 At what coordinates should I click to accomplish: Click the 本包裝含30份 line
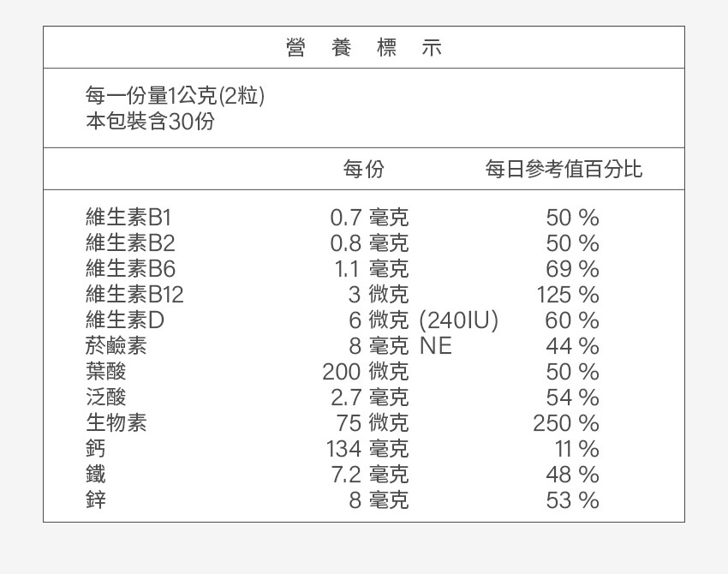tap(150, 122)
